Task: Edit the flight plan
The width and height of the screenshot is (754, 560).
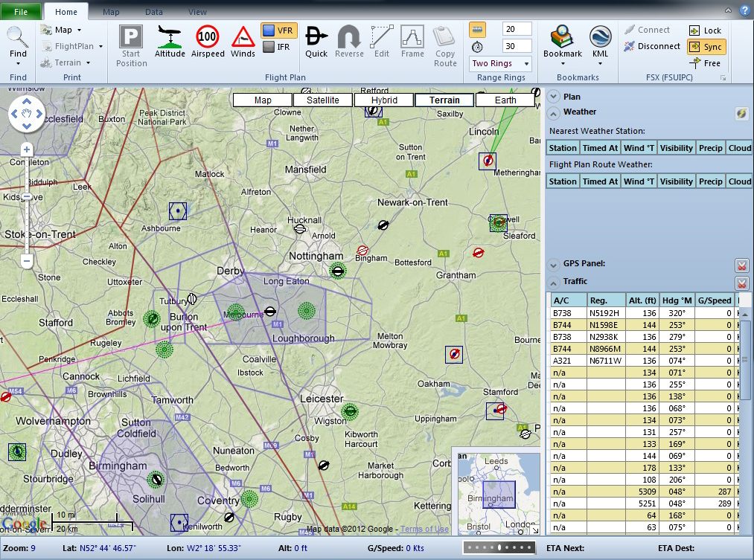Action: 382,42
